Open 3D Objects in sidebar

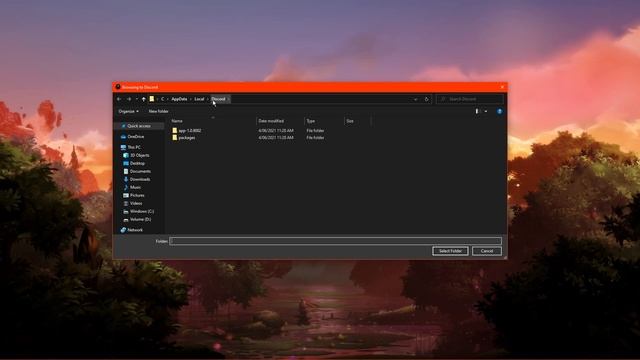click(140, 156)
